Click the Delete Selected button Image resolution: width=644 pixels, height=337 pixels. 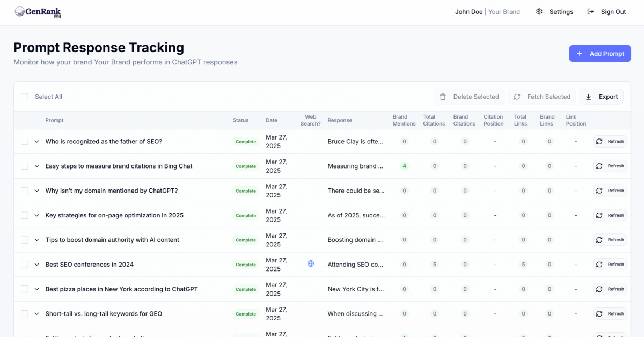tap(469, 97)
